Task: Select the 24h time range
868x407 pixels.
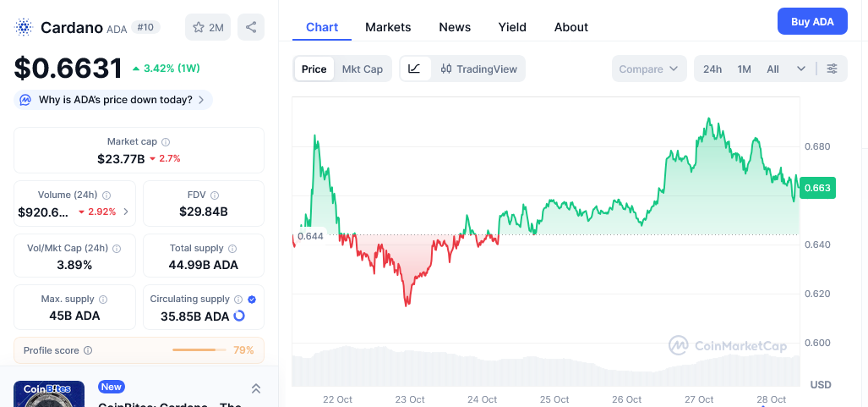Action: click(712, 69)
